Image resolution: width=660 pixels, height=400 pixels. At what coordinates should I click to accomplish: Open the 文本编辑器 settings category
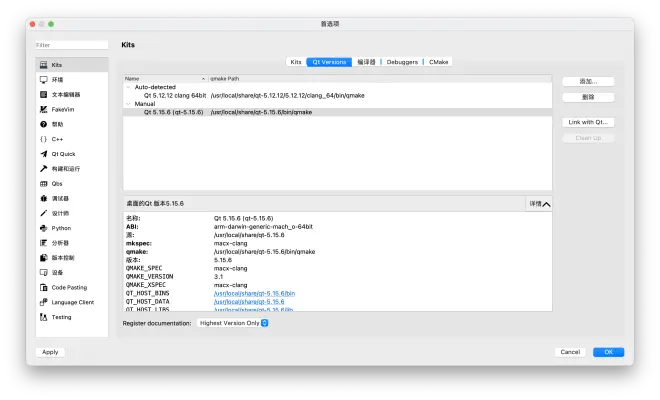coord(72,94)
